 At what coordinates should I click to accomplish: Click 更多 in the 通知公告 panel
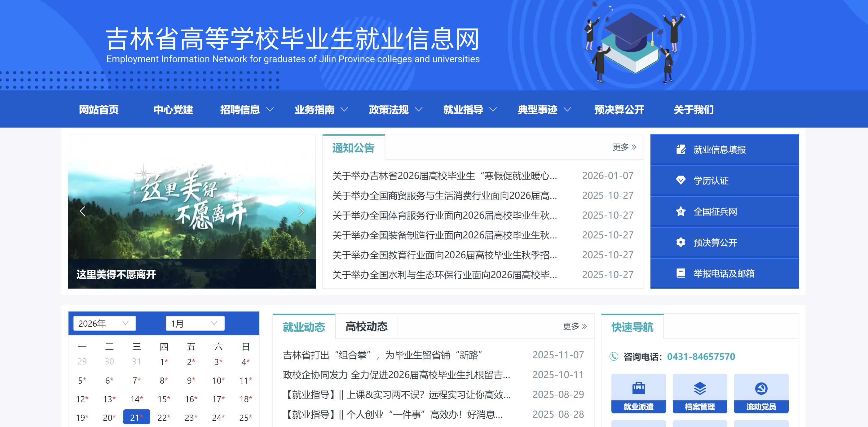click(624, 147)
